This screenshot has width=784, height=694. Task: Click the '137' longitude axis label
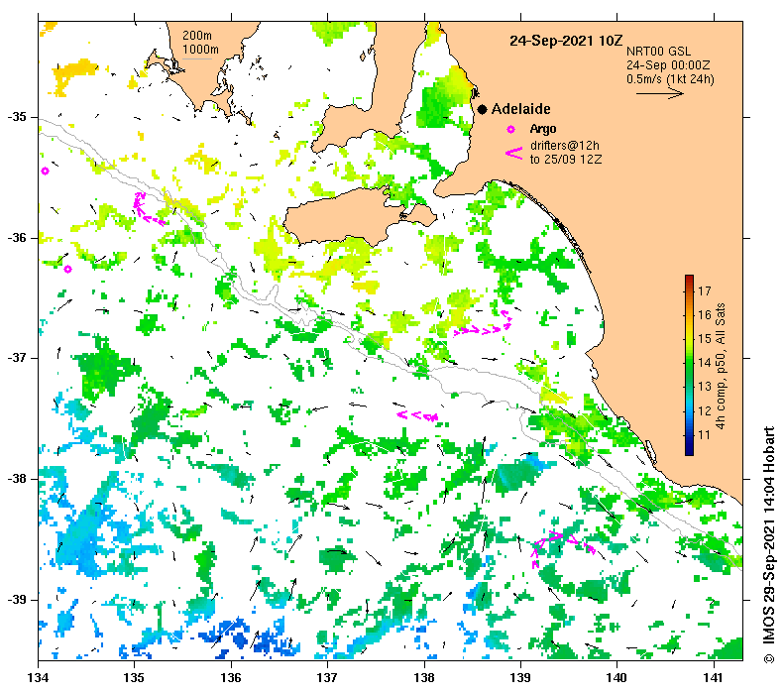click(327, 677)
